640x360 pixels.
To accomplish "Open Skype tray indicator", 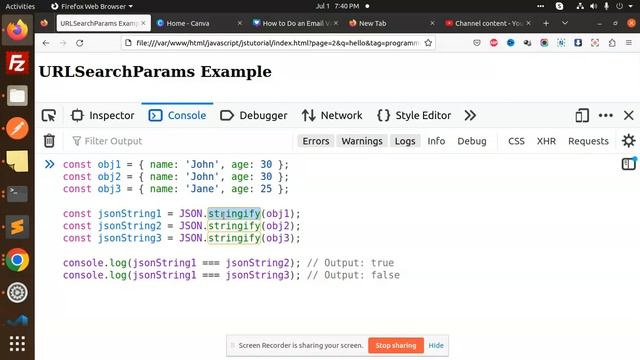I will [x=560, y=6].
